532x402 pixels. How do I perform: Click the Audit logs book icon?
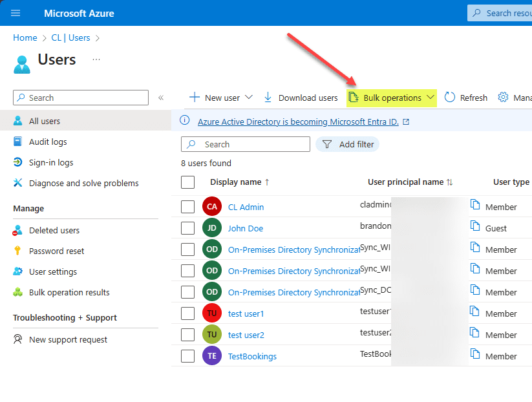point(17,142)
